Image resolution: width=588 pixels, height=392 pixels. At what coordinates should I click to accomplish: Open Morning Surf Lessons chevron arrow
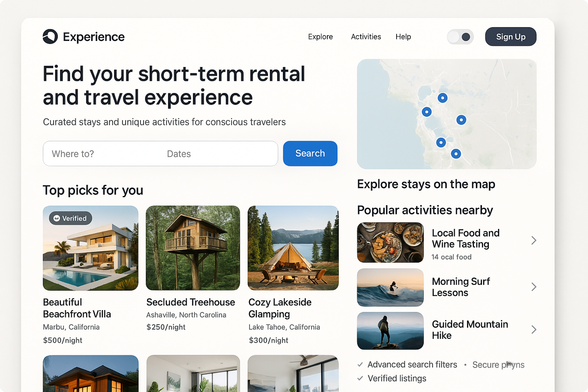534,287
